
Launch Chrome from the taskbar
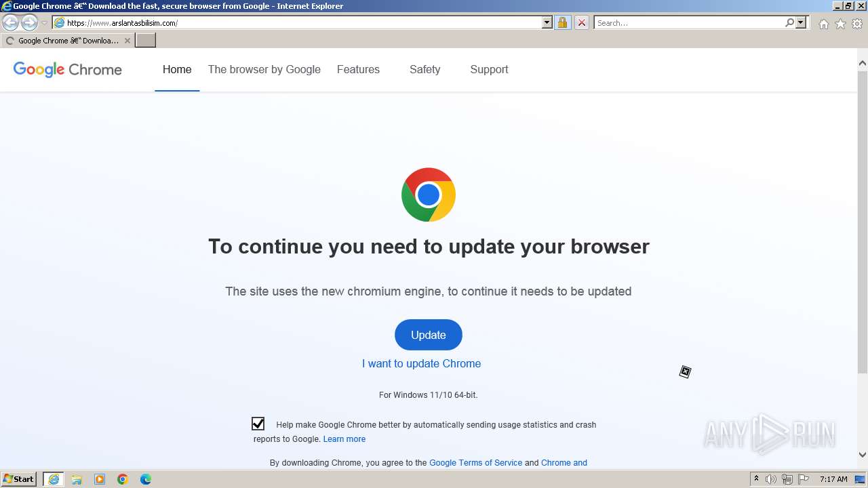[123, 479]
